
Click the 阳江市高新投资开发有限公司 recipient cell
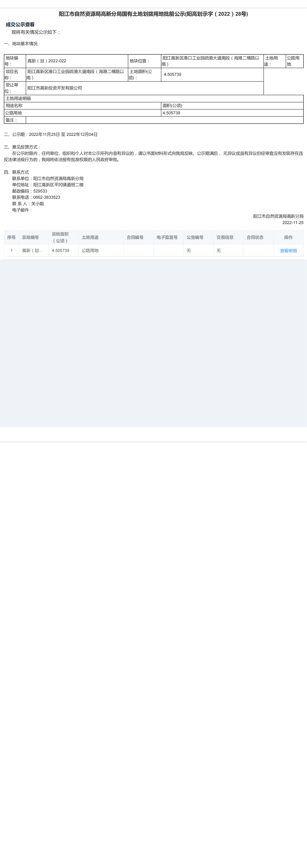click(145, 88)
